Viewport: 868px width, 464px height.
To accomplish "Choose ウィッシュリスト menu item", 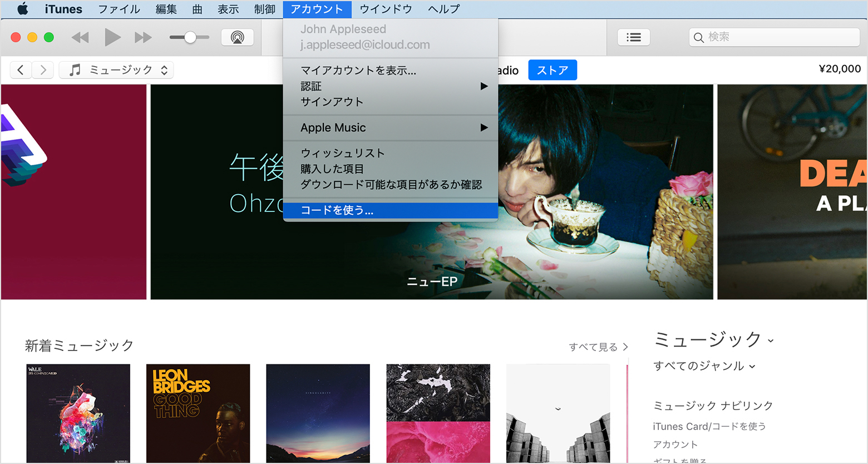I will (x=391, y=153).
